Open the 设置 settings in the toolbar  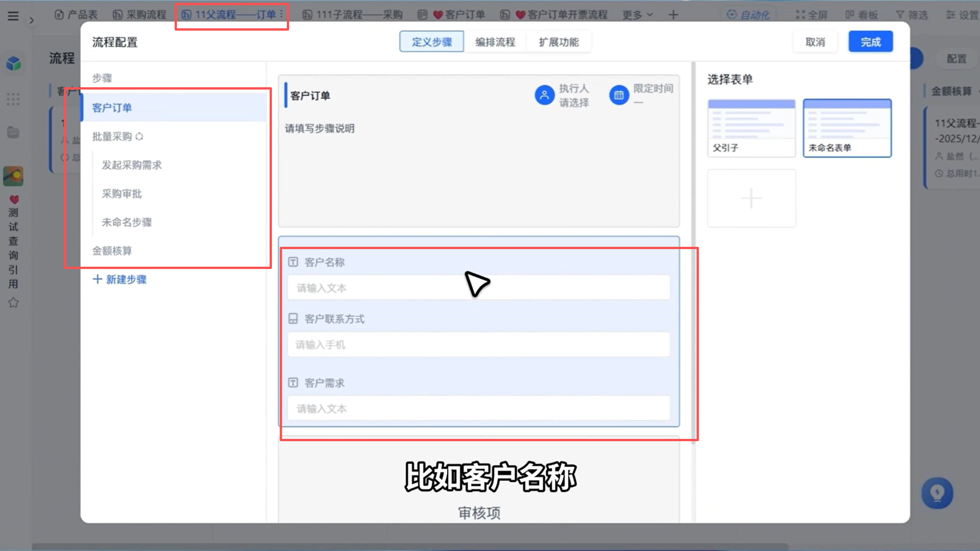click(x=962, y=15)
